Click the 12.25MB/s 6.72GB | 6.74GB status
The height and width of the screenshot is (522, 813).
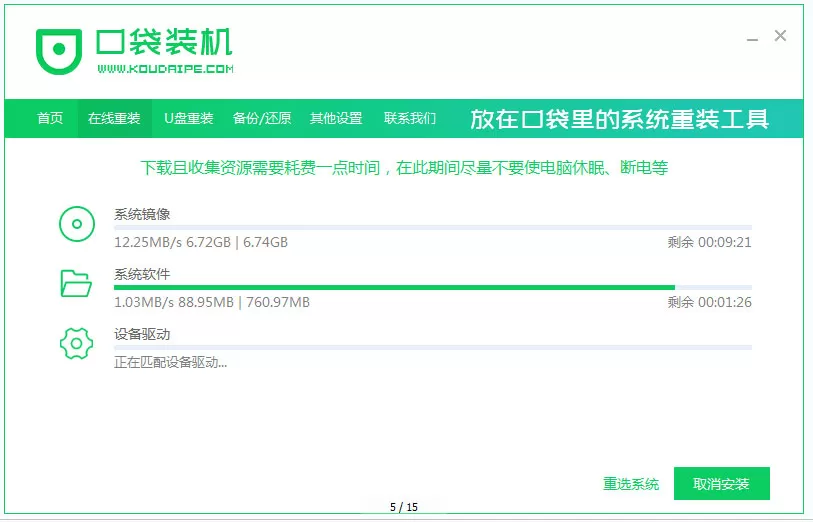pos(201,242)
